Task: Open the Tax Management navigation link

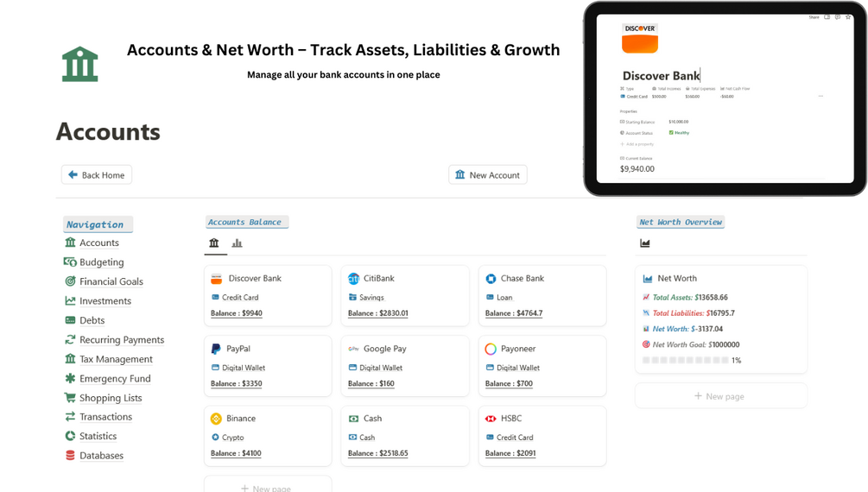Action: click(x=116, y=359)
